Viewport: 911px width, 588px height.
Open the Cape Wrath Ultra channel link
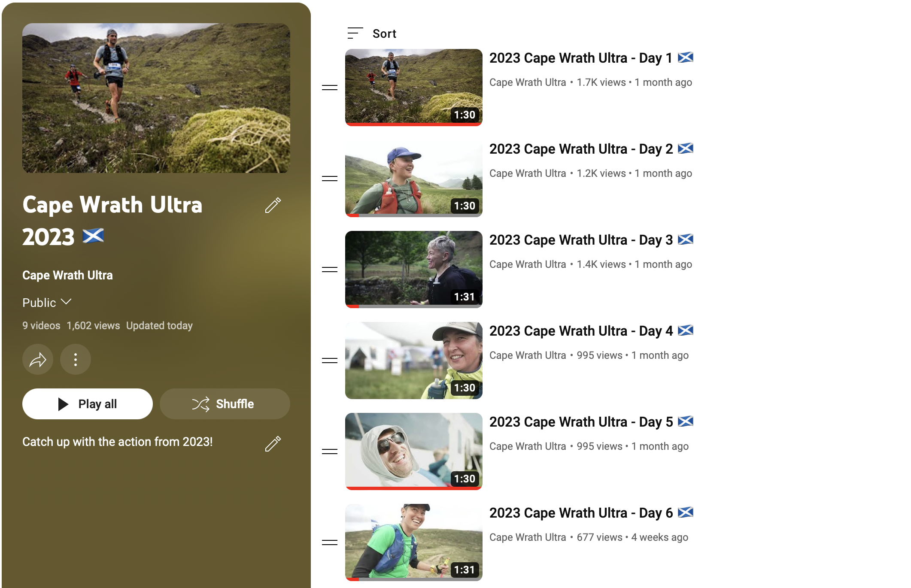pyautogui.click(x=67, y=275)
